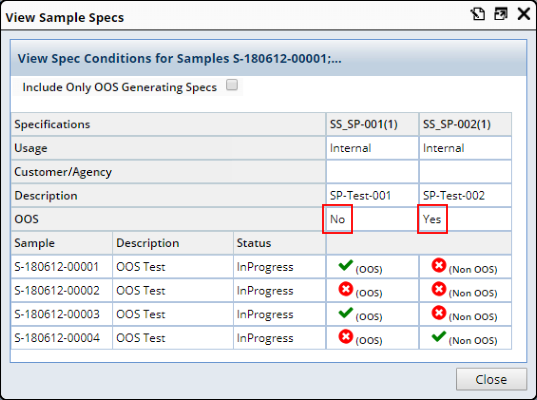Image resolution: width=537 pixels, height=400 pixels.
Task: Click green check for S-180612-00003 under SS_SP-001(1)
Action: point(345,313)
